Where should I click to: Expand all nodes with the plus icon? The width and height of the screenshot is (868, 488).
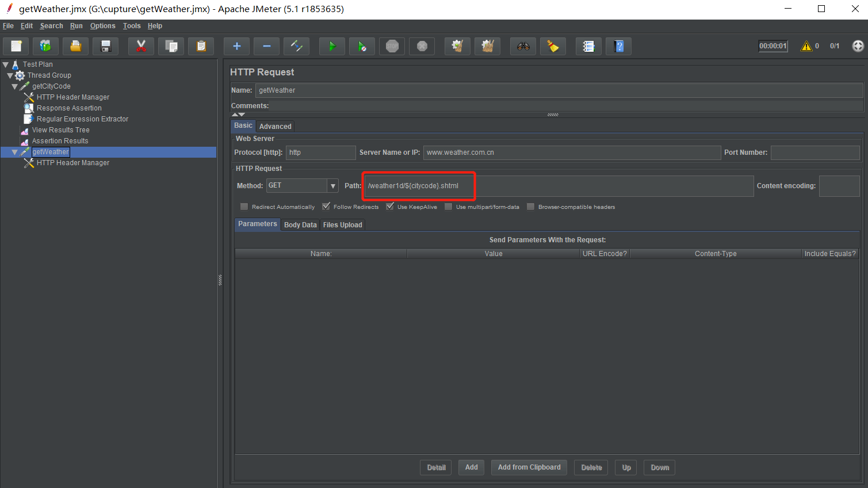tap(236, 46)
